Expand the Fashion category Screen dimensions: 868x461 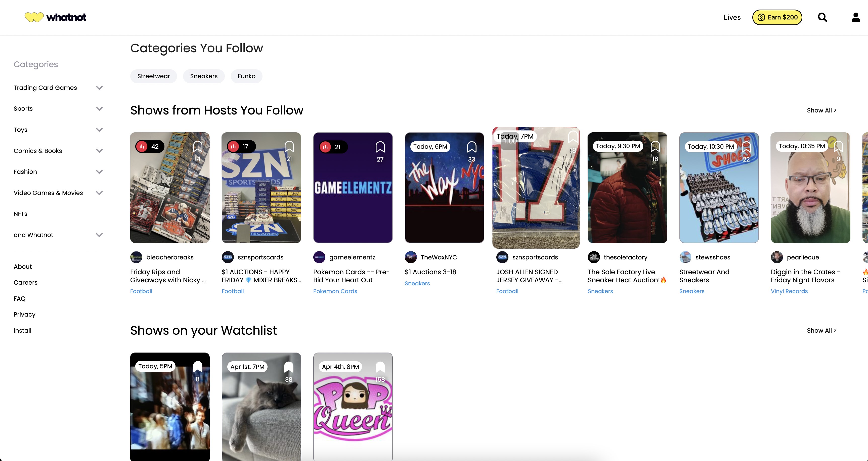pos(99,172)
